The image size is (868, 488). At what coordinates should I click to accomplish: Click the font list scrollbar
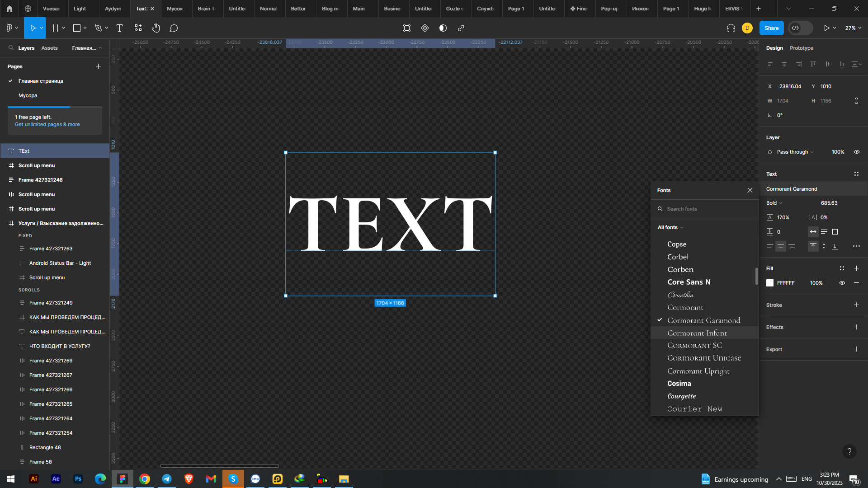tap(756, 277)
